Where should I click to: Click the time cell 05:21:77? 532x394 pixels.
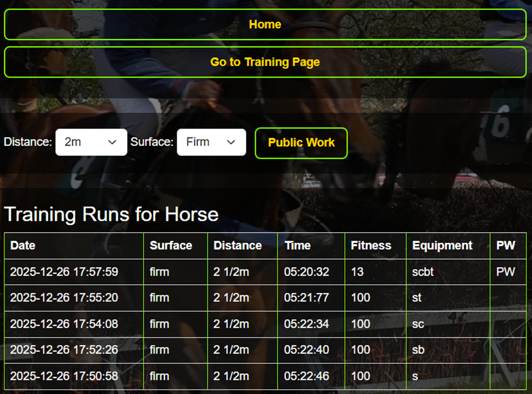[306, 298]
